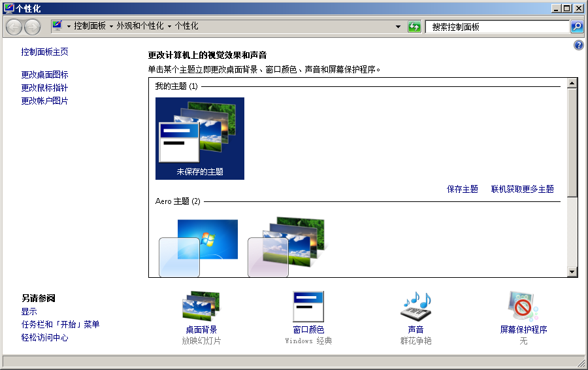The height and width of the screenshot is (370, 588).
Task: Click the search magnifier icon
Action: click(577, 27)
